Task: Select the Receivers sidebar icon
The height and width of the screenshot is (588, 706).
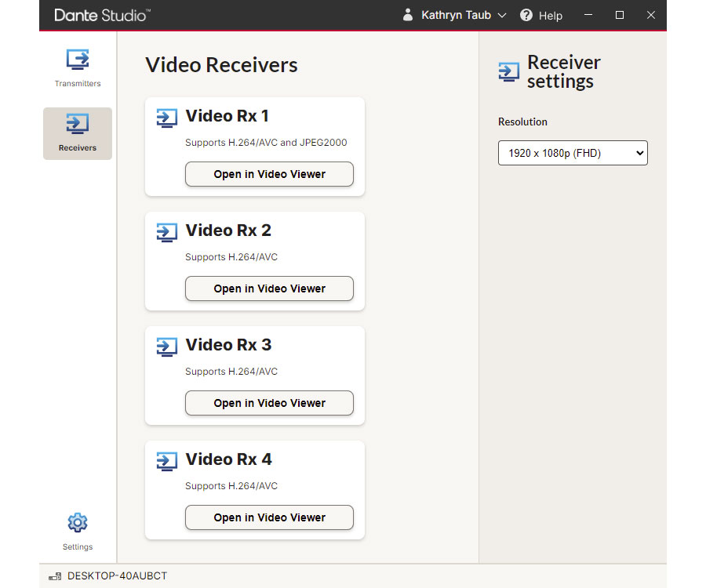Action: coord(78,125)
